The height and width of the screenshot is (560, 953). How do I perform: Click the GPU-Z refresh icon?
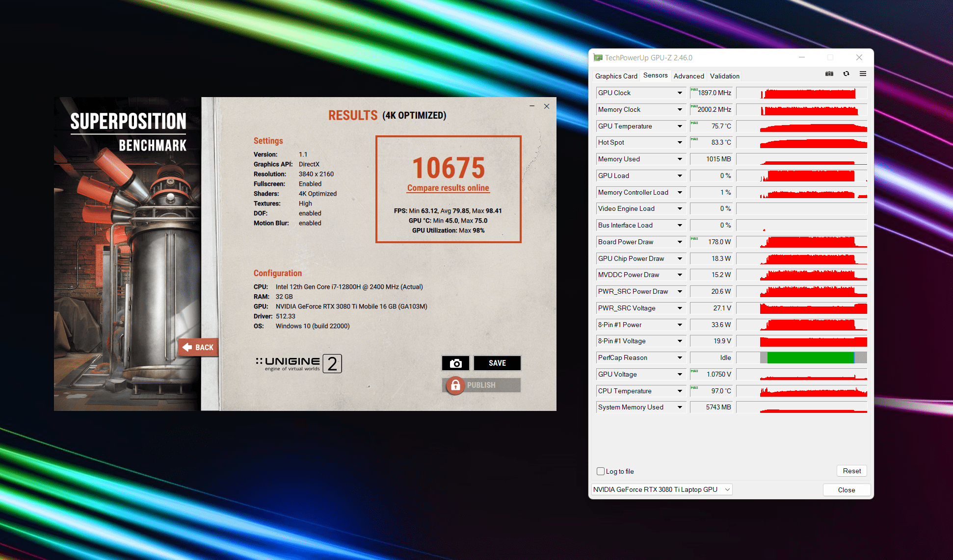point(847,74)
